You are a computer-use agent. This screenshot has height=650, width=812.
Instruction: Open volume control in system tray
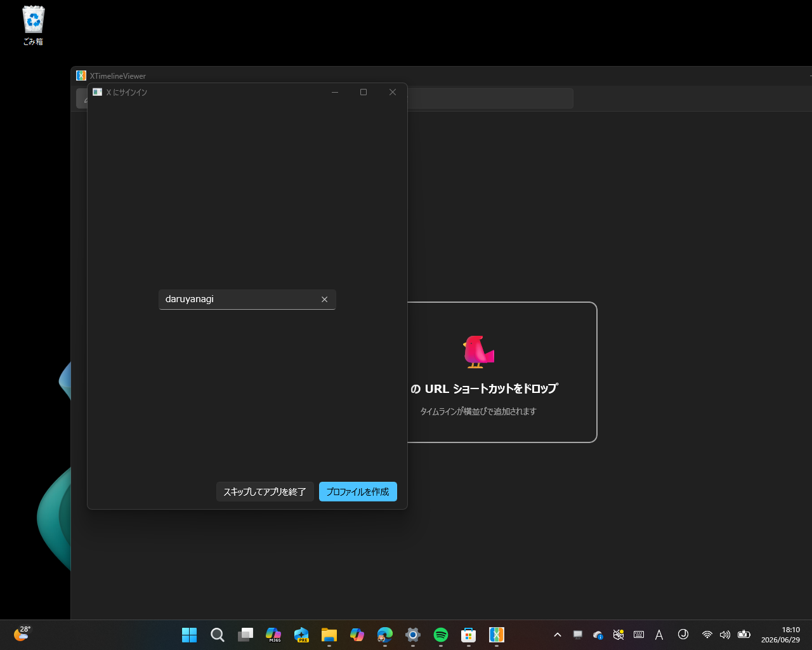[725, 635]
